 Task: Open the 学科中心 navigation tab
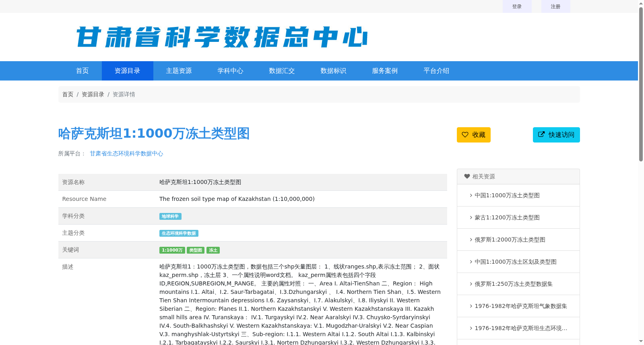(231, 71)
